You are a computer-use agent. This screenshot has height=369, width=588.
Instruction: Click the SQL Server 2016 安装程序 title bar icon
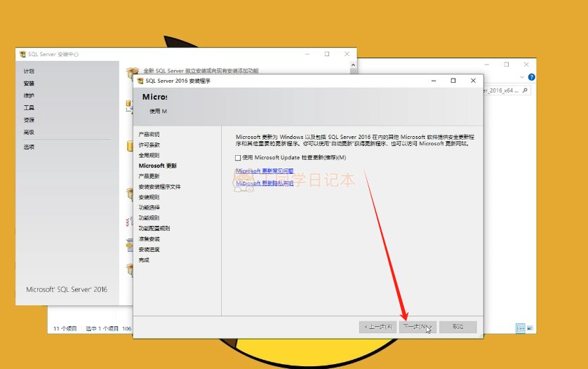[x=140, y=81]
